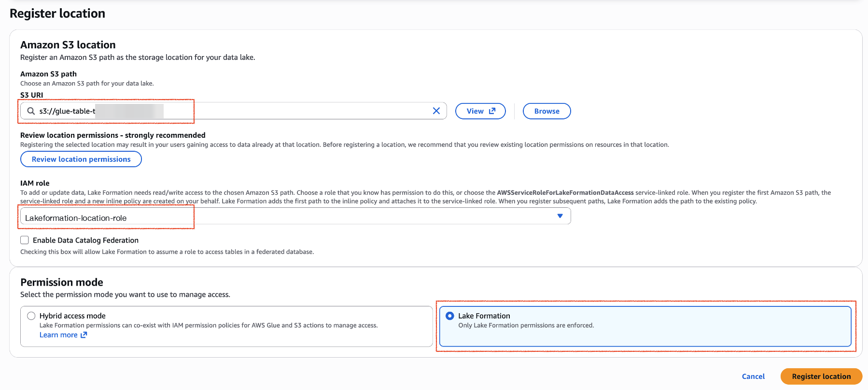Click the 'Permission mode' heading
868x390 pixels.
pos(62,282)
